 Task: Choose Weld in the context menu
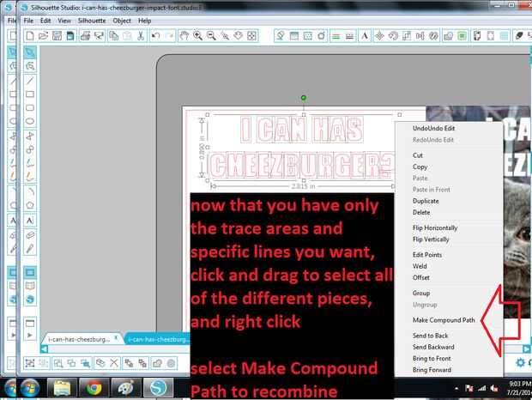pos(420,266)
